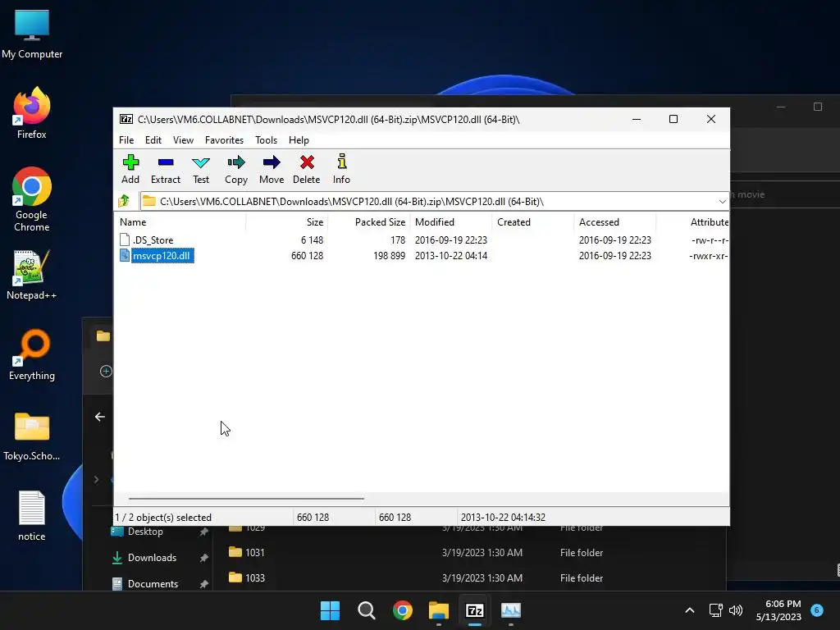Open Notepad++ desktop shortcut
The width and height of the screenshot is (840, 630).
[x=32, y=275]
